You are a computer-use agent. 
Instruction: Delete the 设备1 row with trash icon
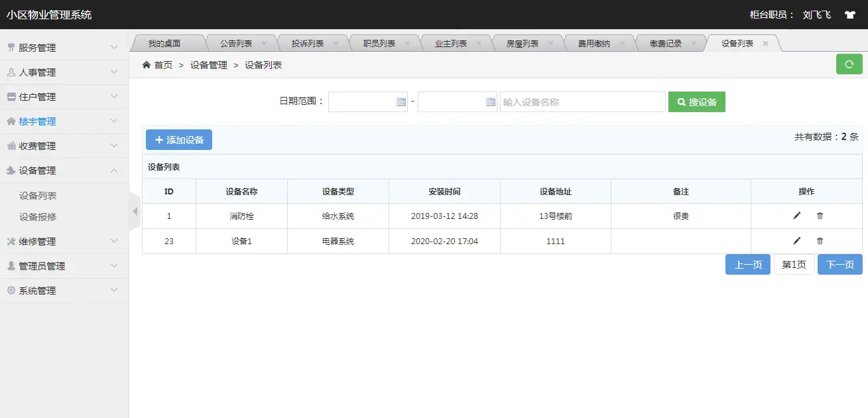tap(820, 241)
